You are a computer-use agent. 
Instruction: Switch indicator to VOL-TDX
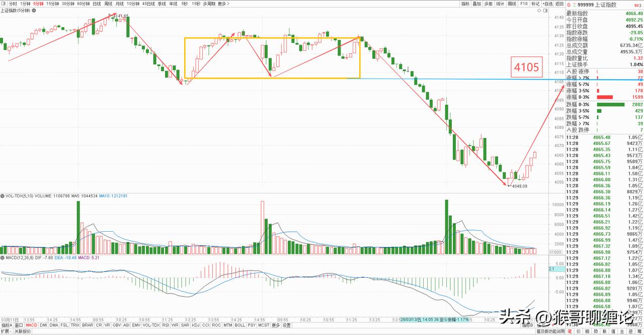[151, 325]
